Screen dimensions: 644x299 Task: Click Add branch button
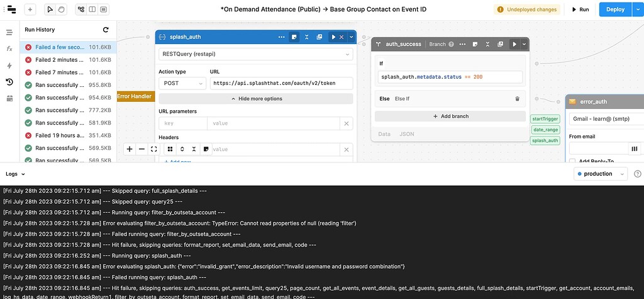(450, 116)
